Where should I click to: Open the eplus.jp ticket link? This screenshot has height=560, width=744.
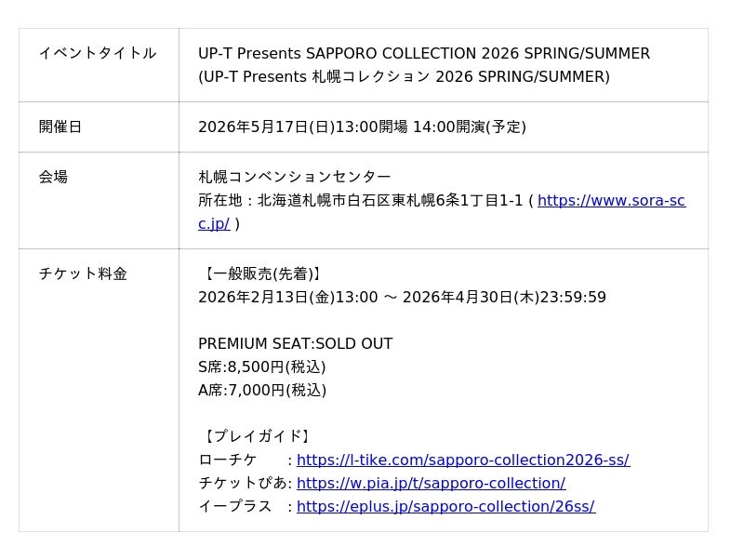[x=445, y=507]
